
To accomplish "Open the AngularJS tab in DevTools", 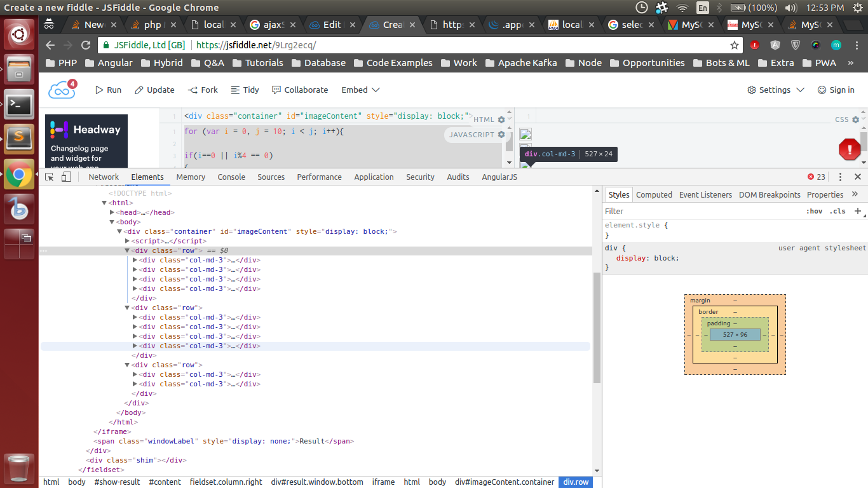I will pos(499,177).
